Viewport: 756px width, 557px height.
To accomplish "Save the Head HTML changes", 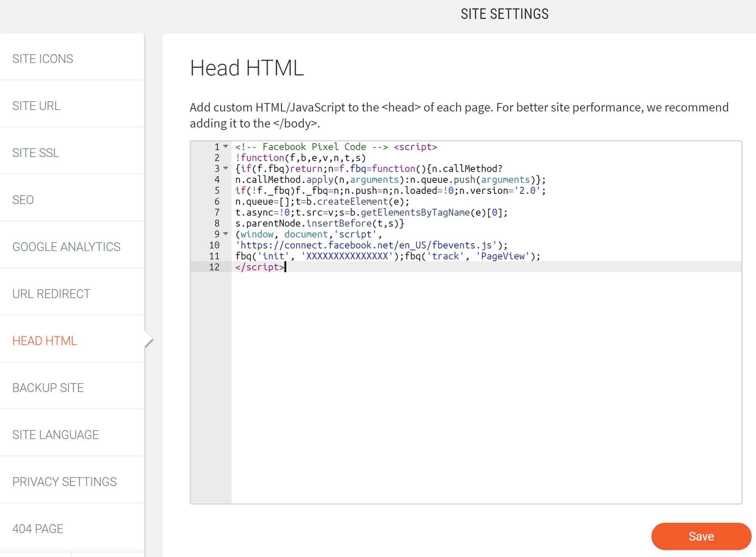I will [701, 536].
